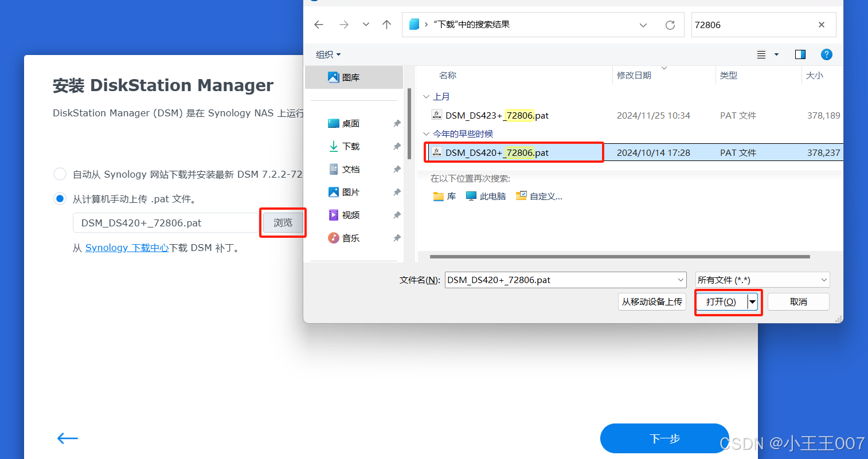
Task: Search again in 此电脑
Action: pyautogui.click(x=486, y=196)
